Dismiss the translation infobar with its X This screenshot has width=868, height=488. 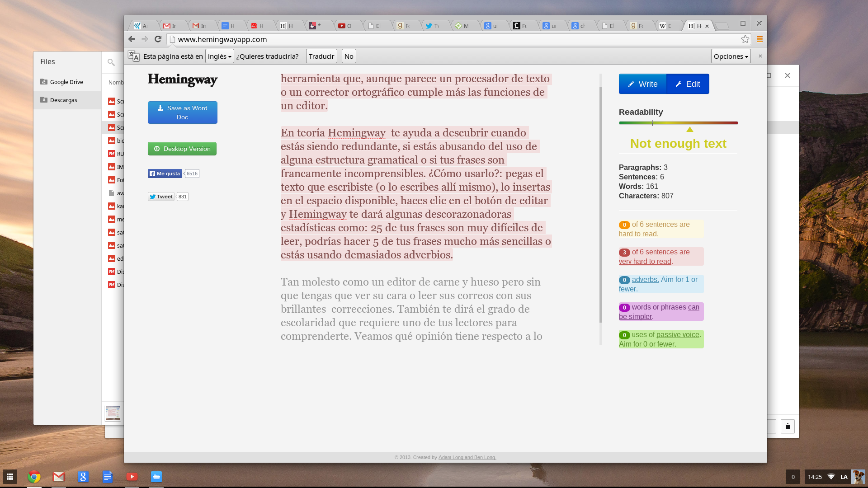coord(760,56)
